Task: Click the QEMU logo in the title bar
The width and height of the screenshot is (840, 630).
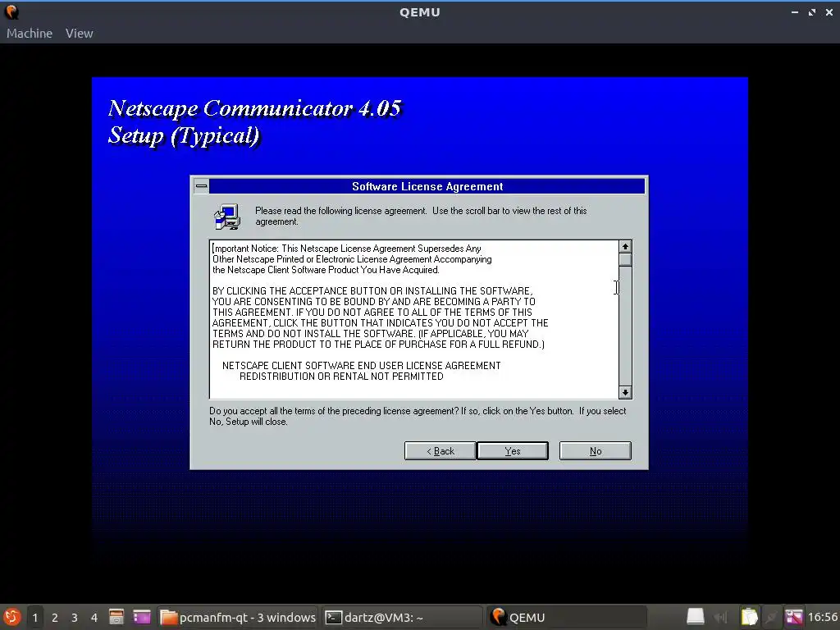Action: (11, 11)
